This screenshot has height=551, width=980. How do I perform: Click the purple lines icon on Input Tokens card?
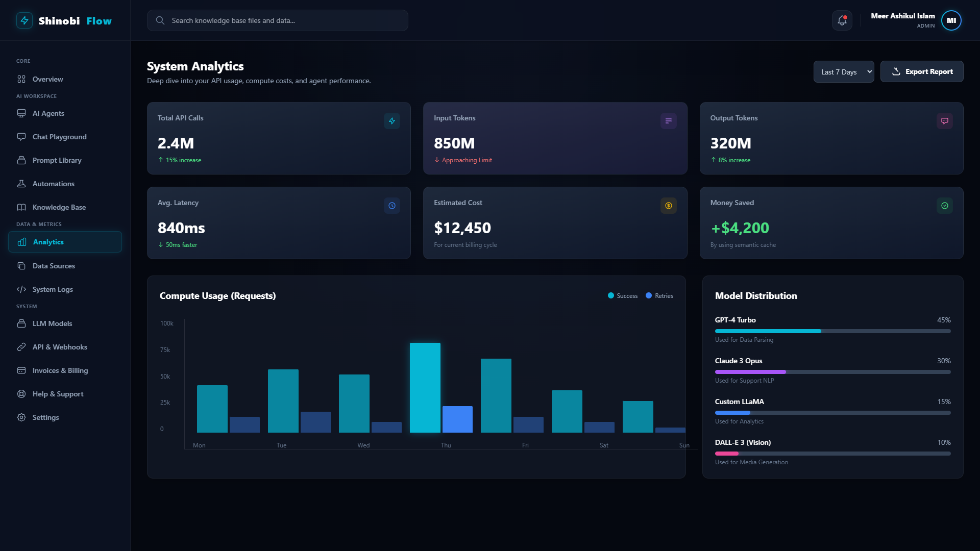(x=668, y=121)
